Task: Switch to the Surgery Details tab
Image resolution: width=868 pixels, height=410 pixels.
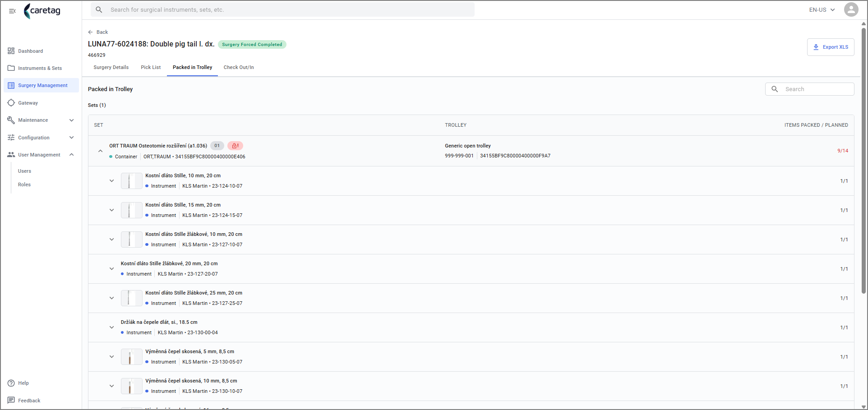Action: point(111,67)
